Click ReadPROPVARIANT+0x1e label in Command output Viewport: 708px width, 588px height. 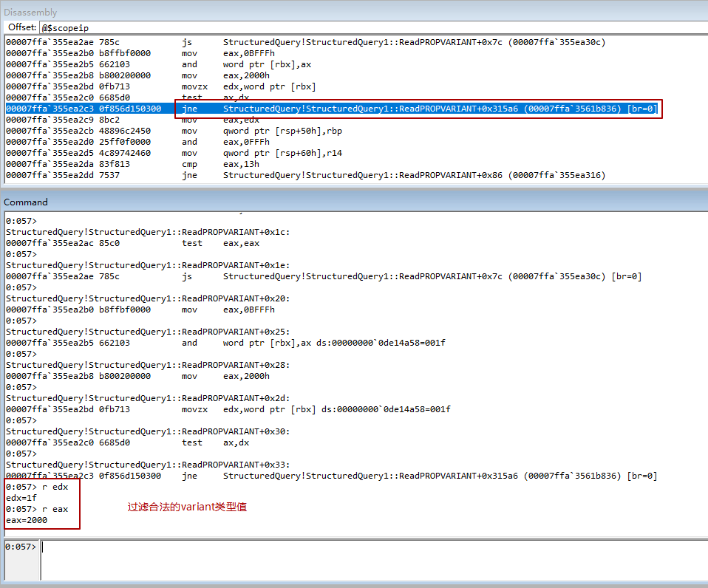tap(148, 265)
